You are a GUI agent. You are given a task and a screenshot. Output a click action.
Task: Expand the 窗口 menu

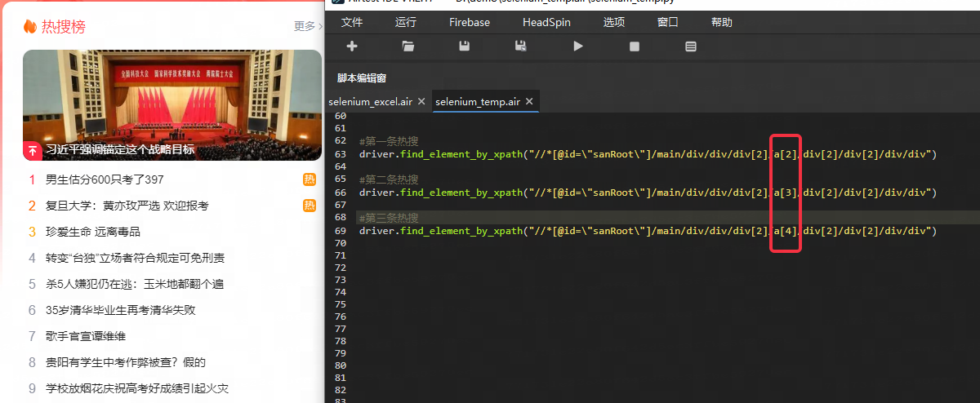(667, 22)
